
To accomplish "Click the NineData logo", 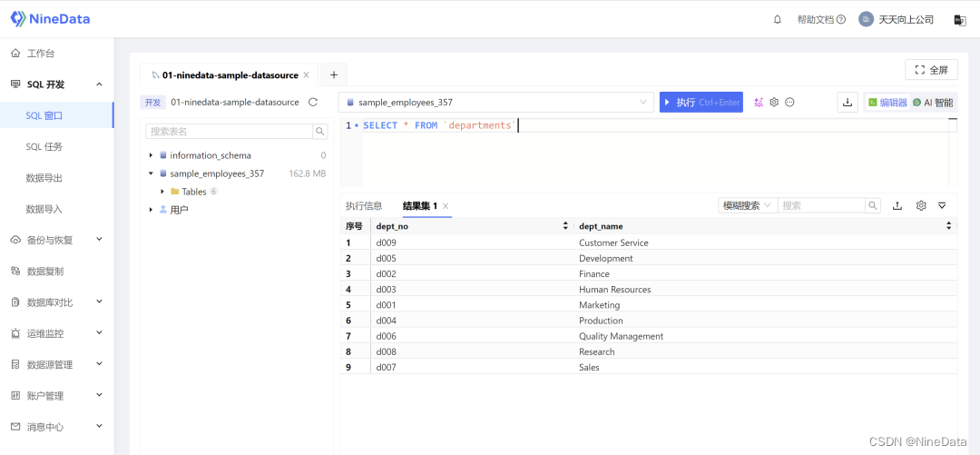I will pos(51,19).
